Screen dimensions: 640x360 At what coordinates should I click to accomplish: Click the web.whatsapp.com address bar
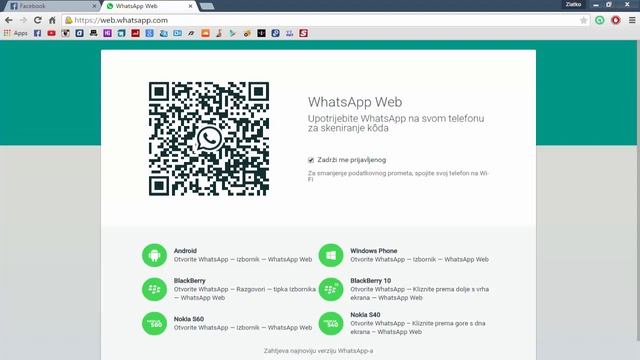click(x=327, y=20)
